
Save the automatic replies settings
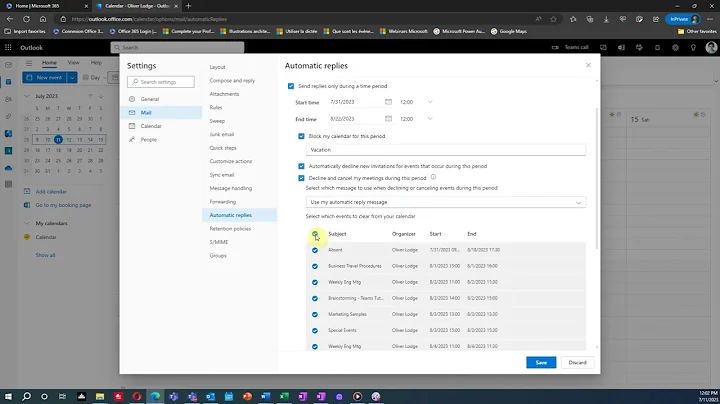[541, 362]
